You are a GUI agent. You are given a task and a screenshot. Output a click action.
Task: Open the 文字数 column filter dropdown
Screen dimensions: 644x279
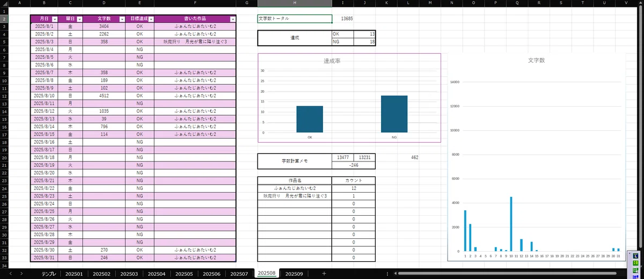point(121,19)
